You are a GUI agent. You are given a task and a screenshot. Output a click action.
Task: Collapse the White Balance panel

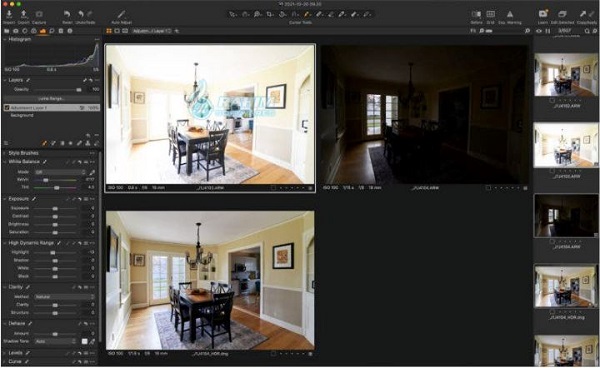pyautogui.click(x=5, y=162)
